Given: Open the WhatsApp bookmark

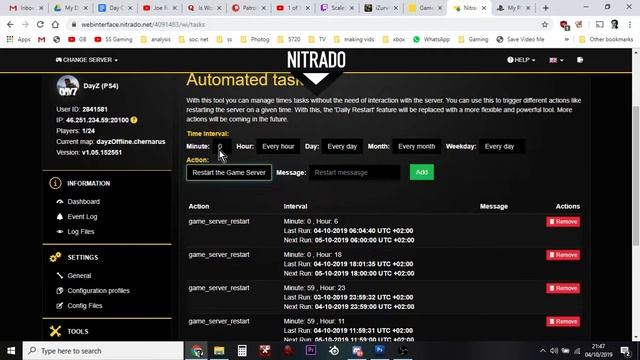Looking at the screenshot, I should (431, 40).
